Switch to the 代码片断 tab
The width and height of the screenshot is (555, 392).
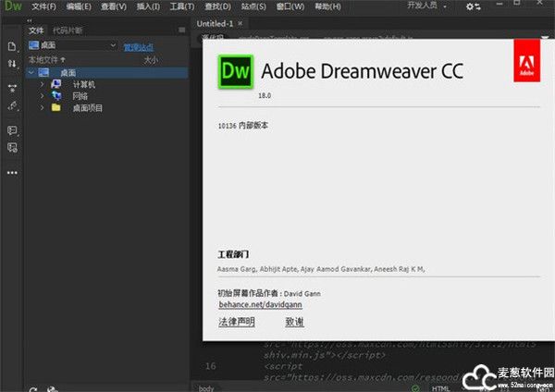[x=67, y=30]
